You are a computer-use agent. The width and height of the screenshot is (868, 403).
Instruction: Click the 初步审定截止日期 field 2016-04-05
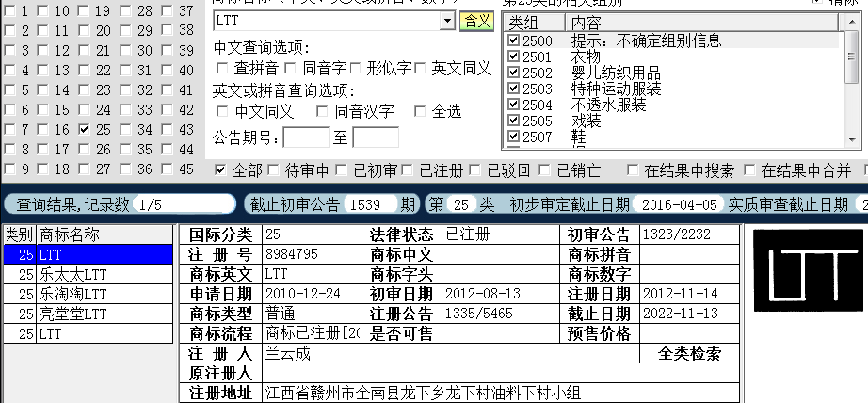click(x=679, y=205)
